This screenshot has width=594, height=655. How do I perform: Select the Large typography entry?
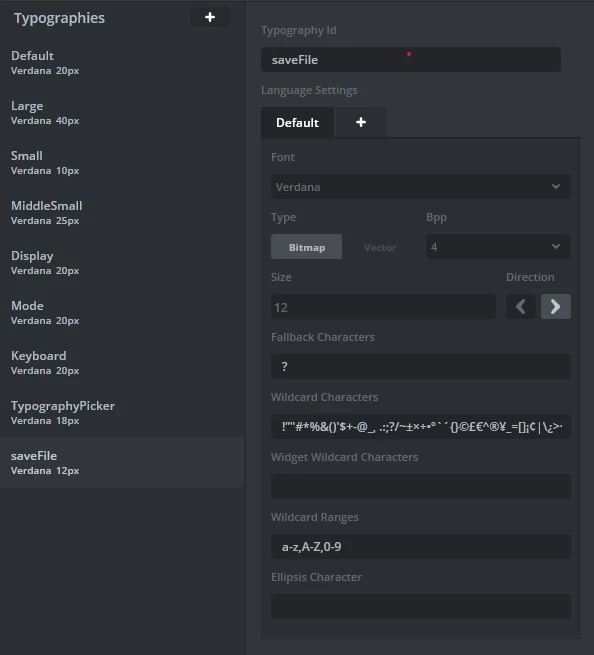coord(122,113)
